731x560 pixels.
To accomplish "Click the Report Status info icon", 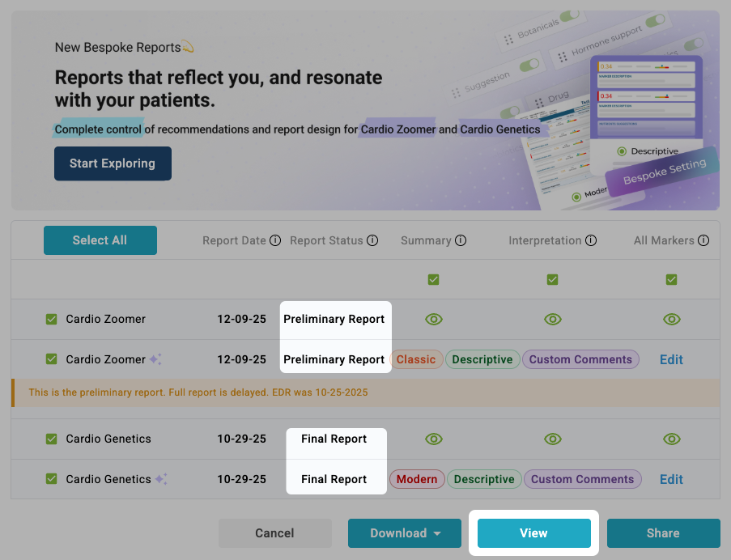I will pyautogui.click(x=372, y=240).
